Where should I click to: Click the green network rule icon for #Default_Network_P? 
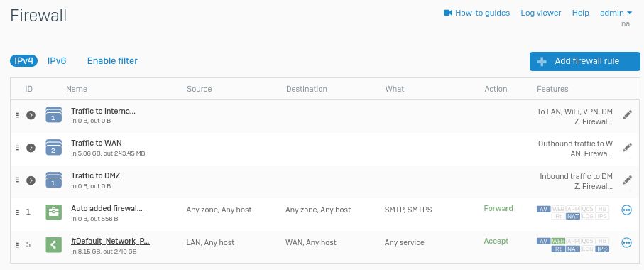click(x=53, y=244)
